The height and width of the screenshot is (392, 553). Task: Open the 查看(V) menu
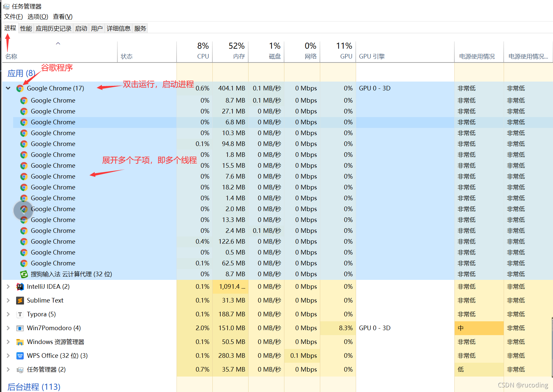63,16
